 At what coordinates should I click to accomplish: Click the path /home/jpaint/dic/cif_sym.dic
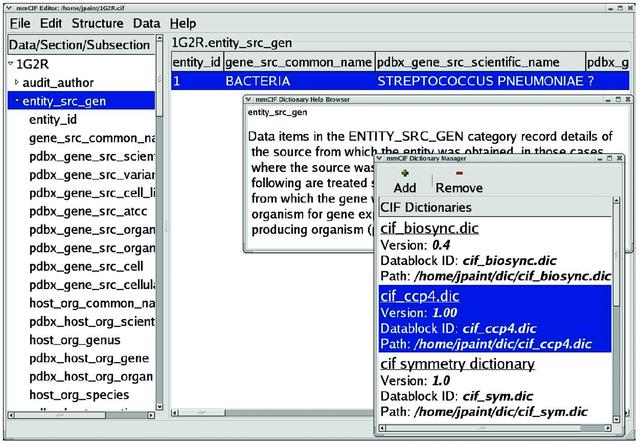(x=501, y=411)
